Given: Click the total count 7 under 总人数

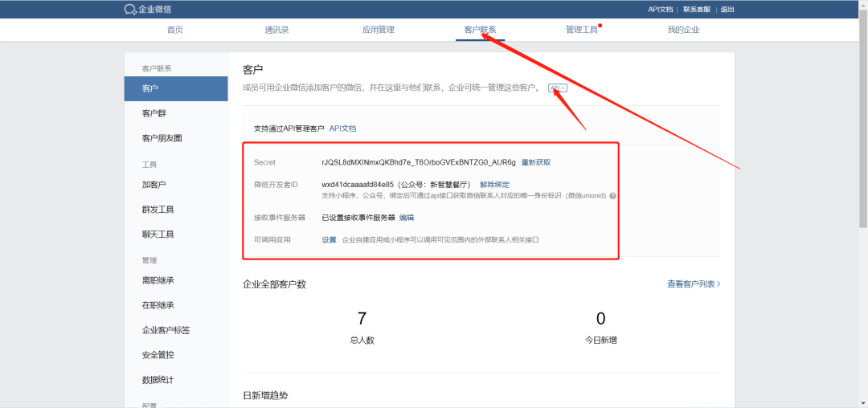Looking at the screenshot, I should pyautogui.click(x=362, y=318).
